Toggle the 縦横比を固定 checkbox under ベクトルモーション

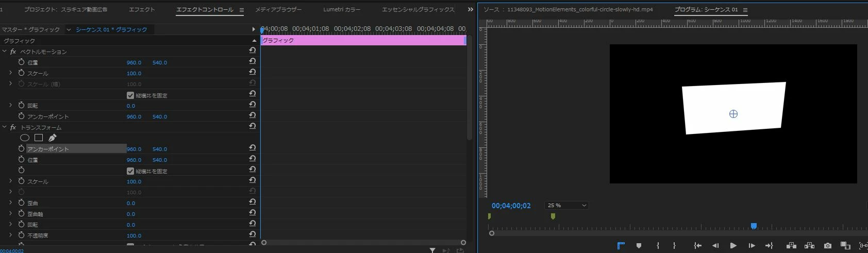pyautogui.click(x=130, y=95)
